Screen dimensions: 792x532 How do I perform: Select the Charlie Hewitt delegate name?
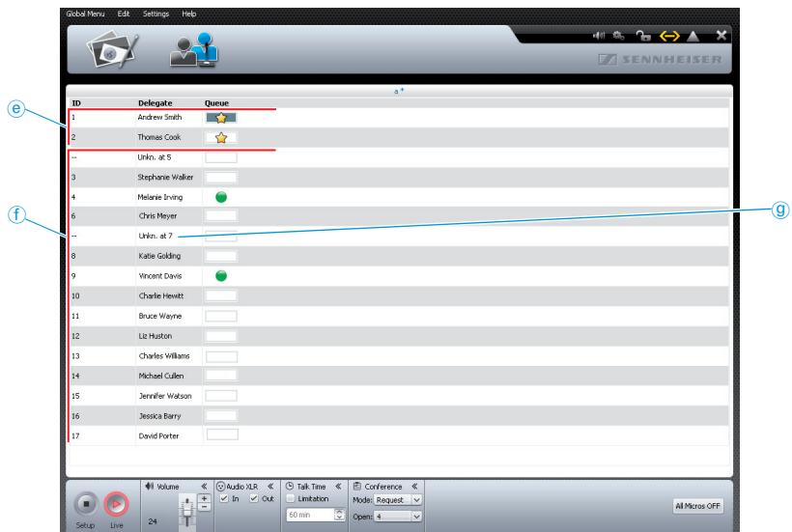pyautogui.click(x=161, y=295)
